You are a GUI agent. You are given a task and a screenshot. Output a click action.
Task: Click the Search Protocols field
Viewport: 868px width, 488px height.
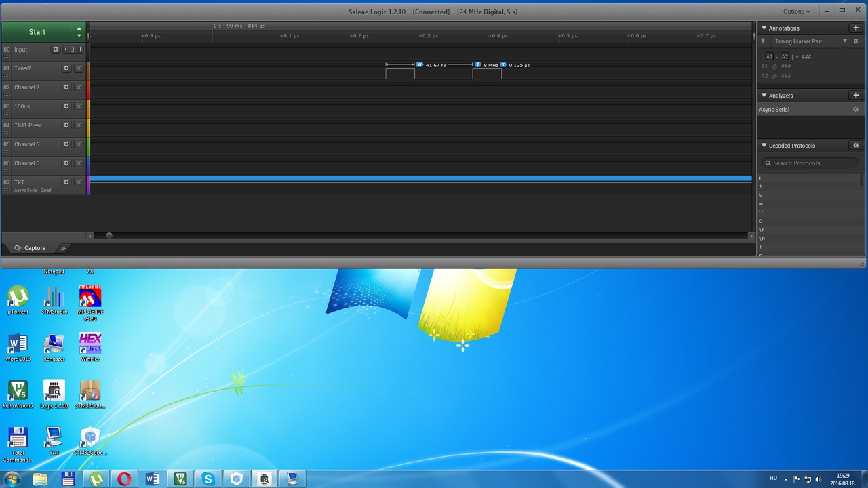tap(810, 163)
